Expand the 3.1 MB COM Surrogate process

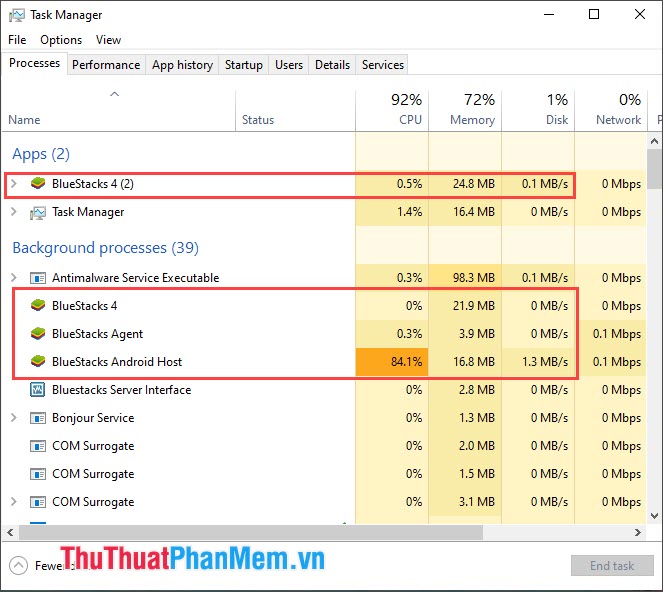click(x=14, y=502)
